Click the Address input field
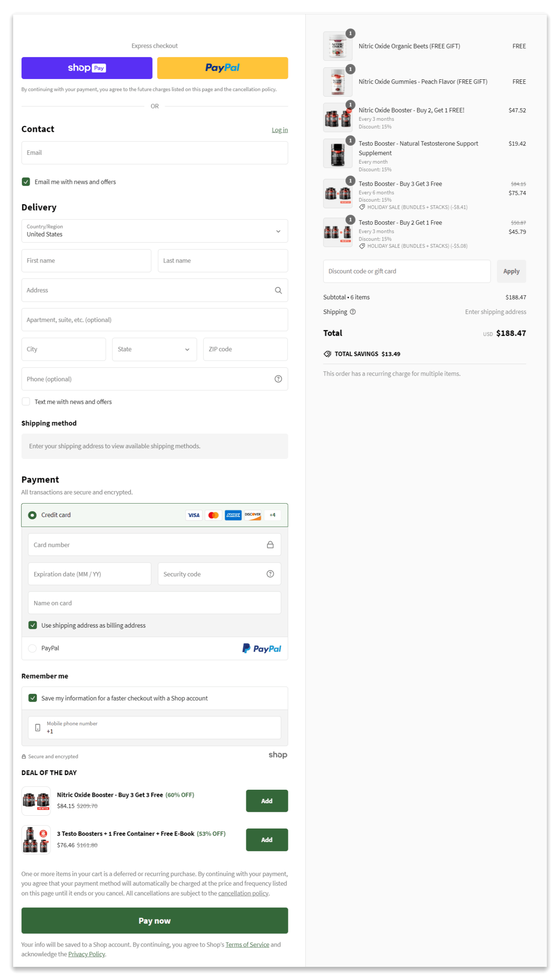 tap(154, 290)
